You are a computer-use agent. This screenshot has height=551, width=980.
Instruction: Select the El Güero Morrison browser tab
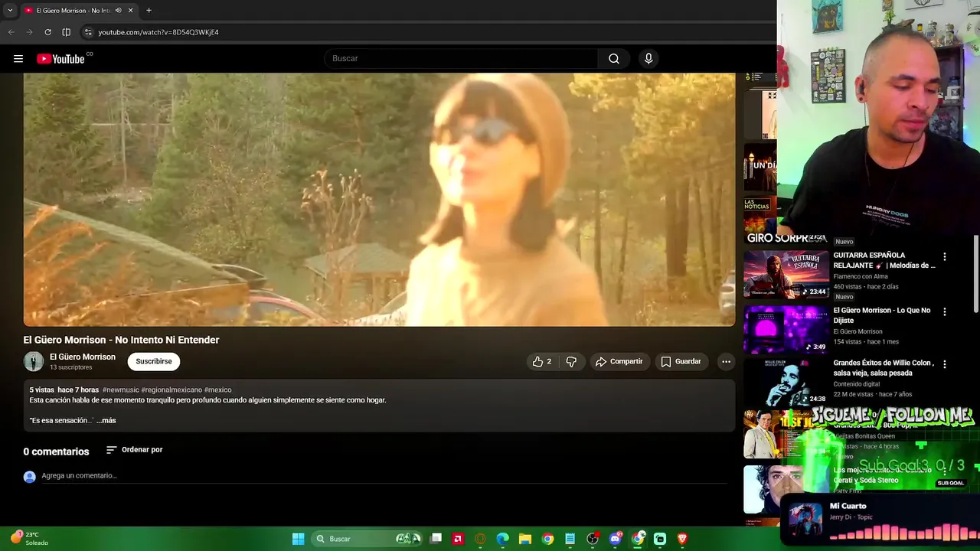(79, 11)
